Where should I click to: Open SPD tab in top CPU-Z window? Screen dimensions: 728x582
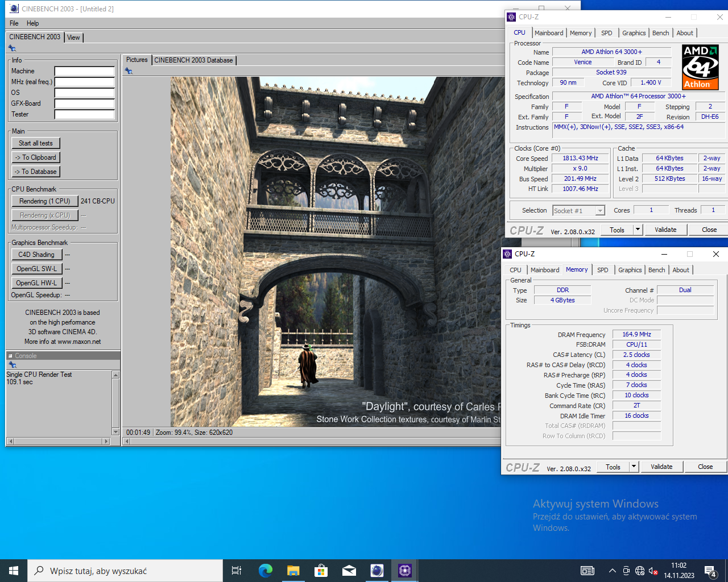(x=607, y=33)
